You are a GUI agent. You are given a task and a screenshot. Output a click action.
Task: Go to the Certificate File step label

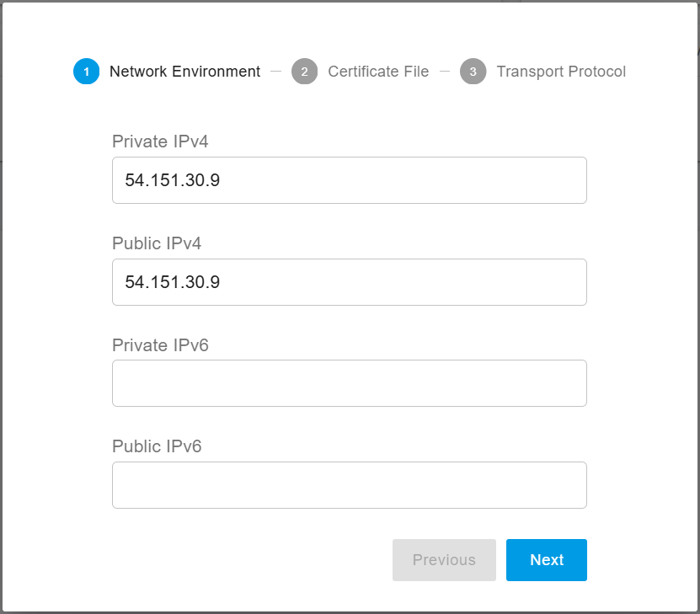[378, 72]
